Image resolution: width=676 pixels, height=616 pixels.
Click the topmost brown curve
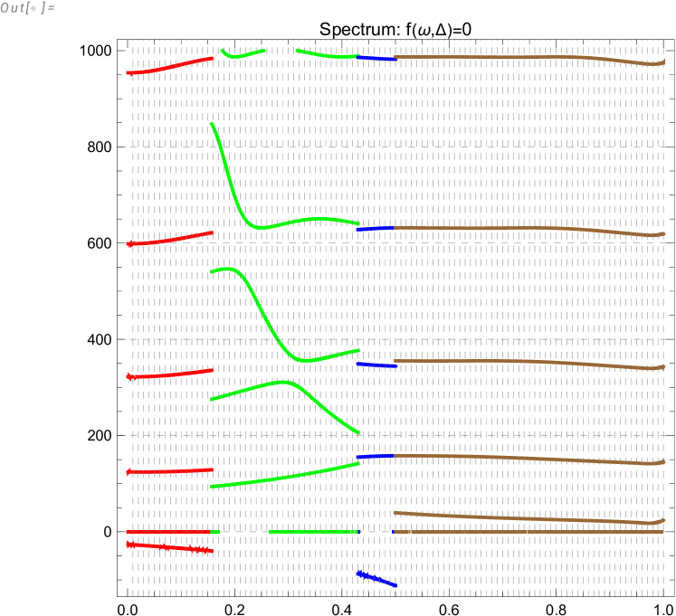[x=525, y=57]
